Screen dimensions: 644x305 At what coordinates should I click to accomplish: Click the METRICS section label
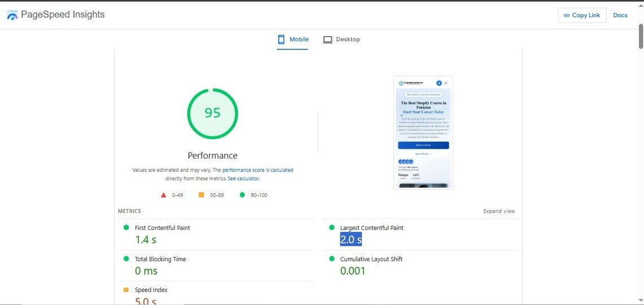click(x=129, y=211)
